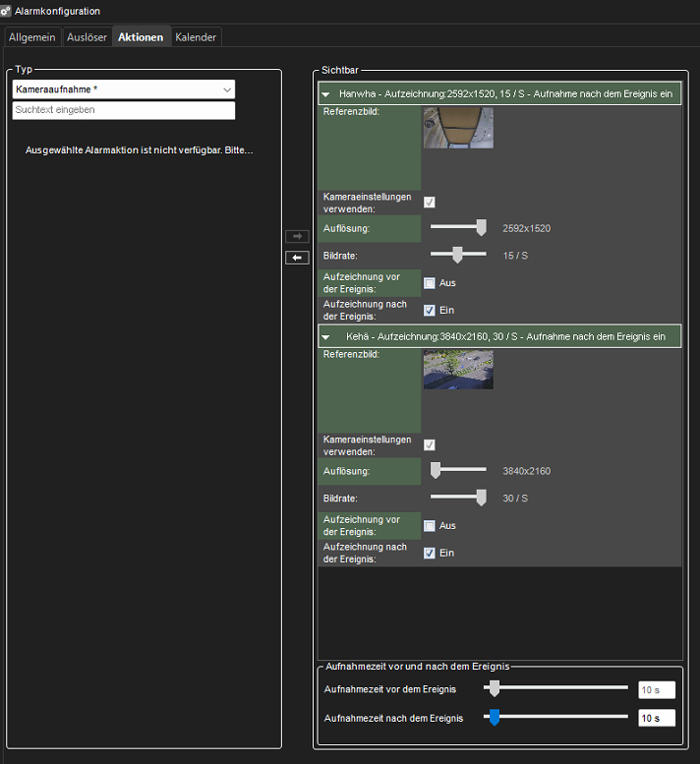This screenshot has height=764, width=700.
Task: Click the pre-event time 10 s field
Action: pos(657,690)
